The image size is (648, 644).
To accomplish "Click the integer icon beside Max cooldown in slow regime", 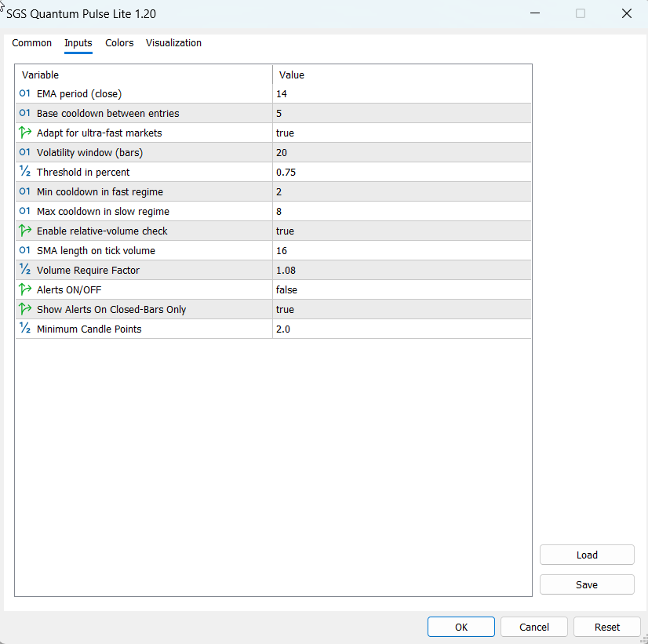I will click(25, 211).
